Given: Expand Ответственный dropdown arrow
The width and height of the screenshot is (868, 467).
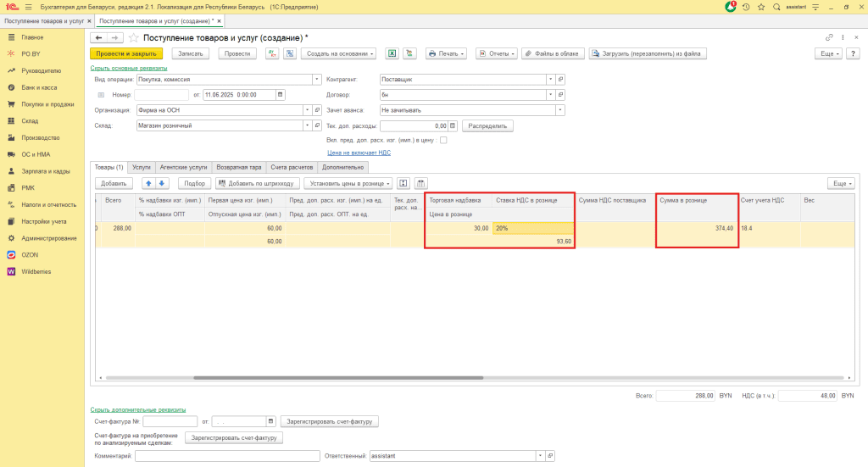Looking at the screenshot, I should coord(540,456).
